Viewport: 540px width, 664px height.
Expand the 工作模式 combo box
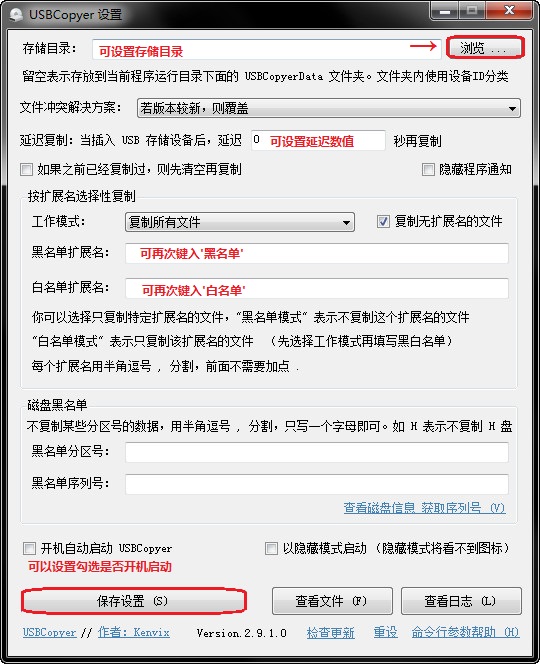(240, 222)
